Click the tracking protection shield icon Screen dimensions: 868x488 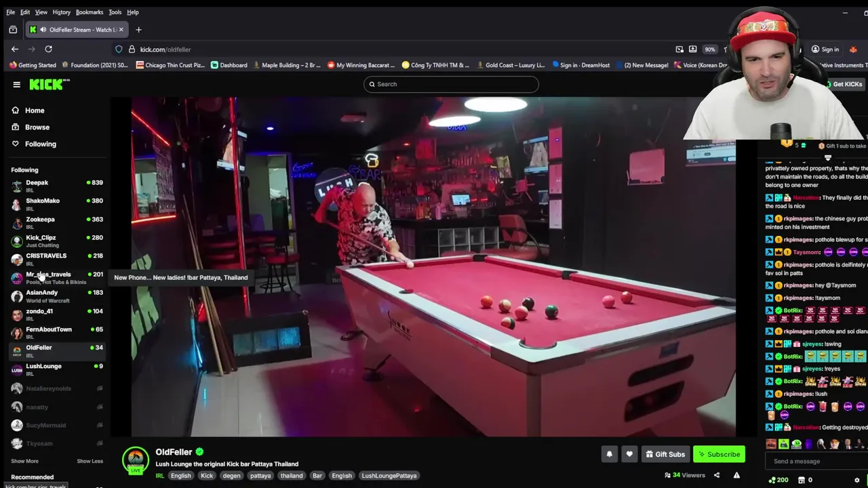click(x=119, y=49)
